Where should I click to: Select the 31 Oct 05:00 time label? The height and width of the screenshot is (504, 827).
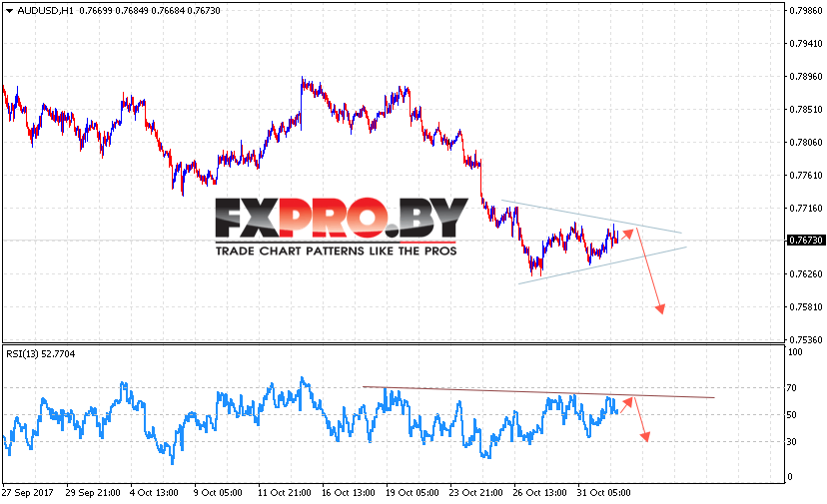tap(604, 493)
